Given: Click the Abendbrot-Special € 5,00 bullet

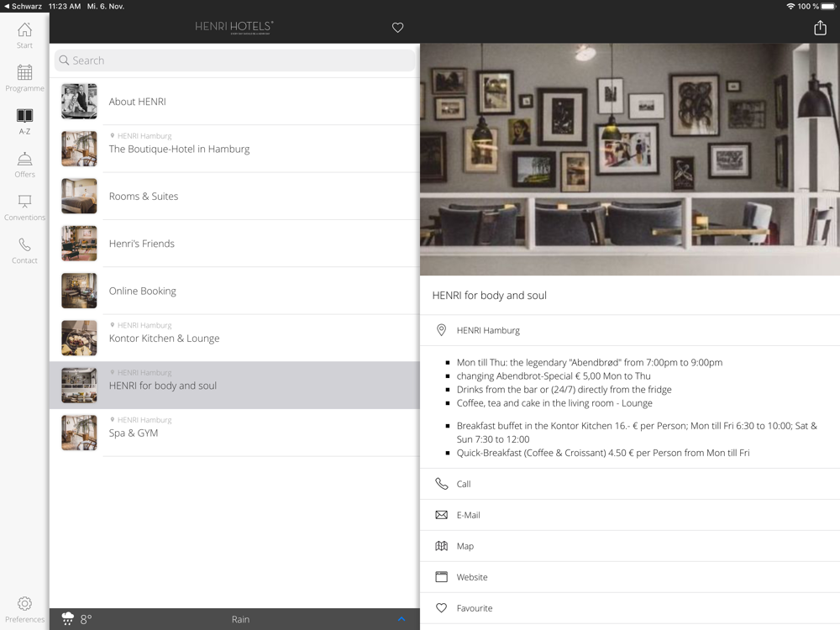Looking at the screenshot, I should (x=554, y=375).
